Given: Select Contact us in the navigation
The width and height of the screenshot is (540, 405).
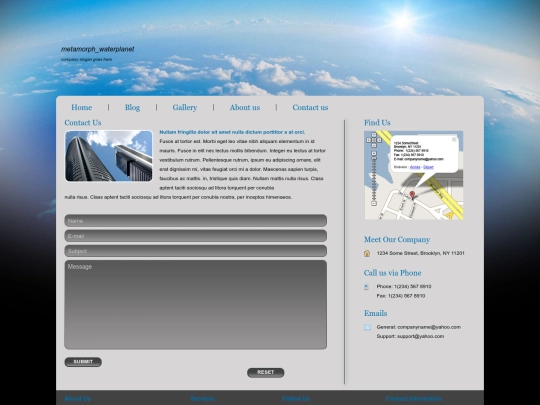Looking at the screenshot, I should (x=310, y=107).
